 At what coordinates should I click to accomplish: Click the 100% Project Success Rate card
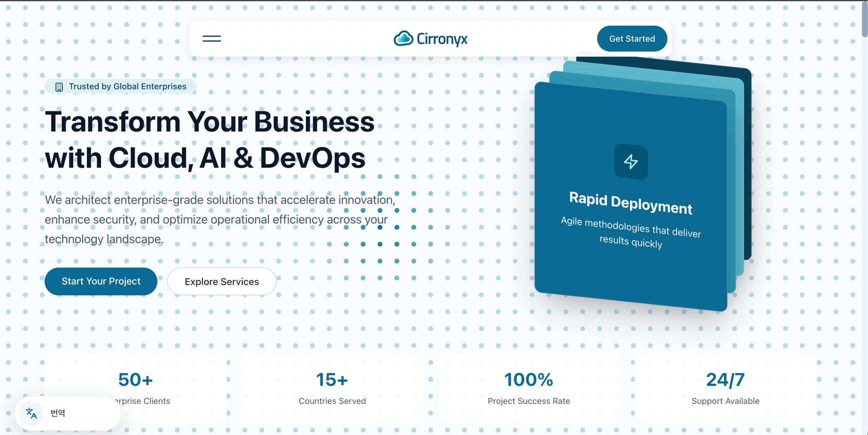(x=529, y=388)
